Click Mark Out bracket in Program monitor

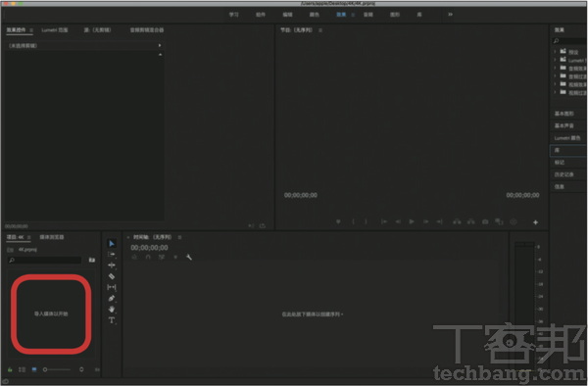[x=366, y=221]
